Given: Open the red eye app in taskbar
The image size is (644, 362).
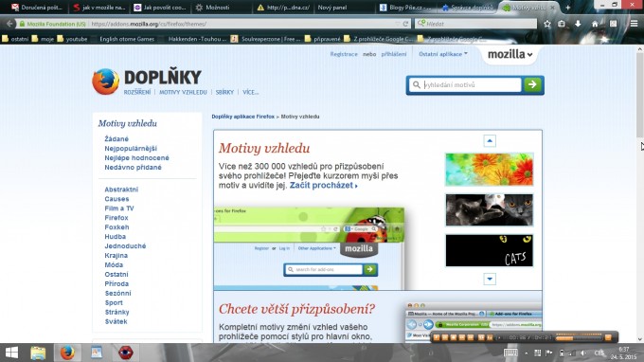Looking at the screenshot, I should tap(126, 353).
